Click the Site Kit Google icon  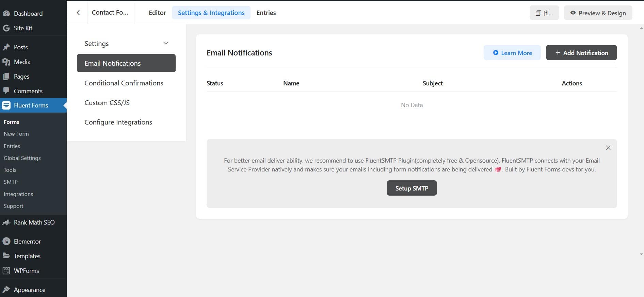coord(6,28)
